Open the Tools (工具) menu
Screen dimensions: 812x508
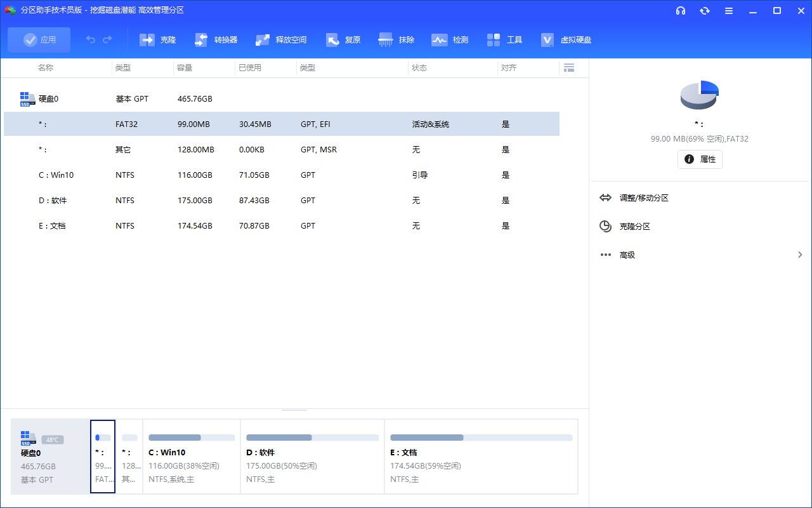pos(504,40)
